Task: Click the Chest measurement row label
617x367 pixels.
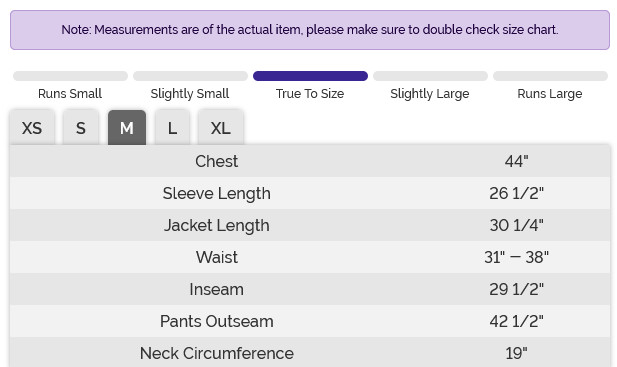Action: (x=216, y=161)
